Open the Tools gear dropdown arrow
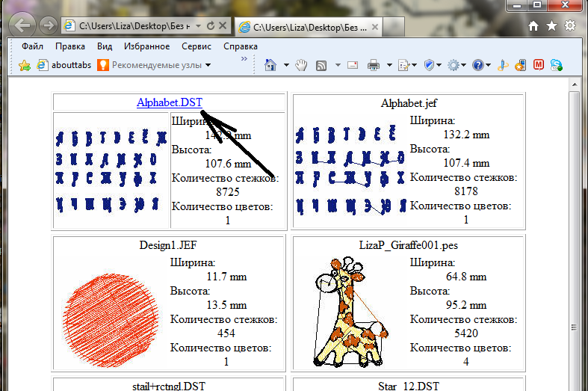The width and height of the screenshot is (588, 391). coord(464,66)
